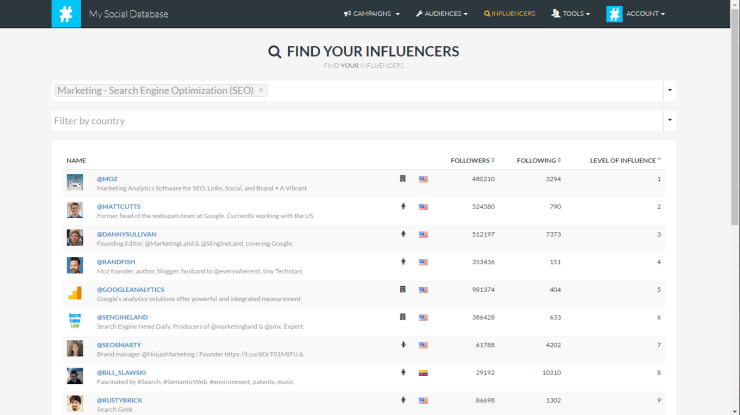740x415 pixels.
Task: Click the page vertical scrollbar thumb
Action: point(735,116)
